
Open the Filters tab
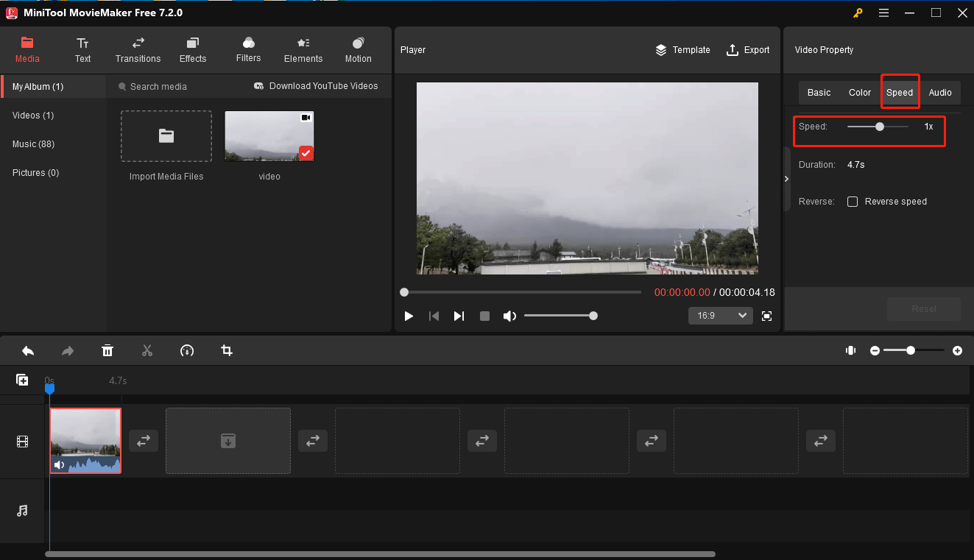click(x=248, y=49)
